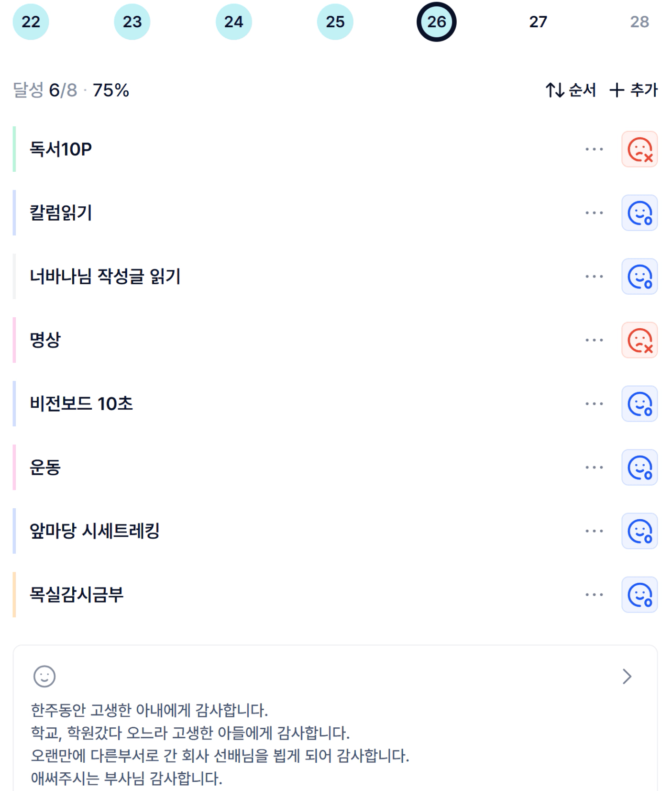Click the 비전보드 10초 smiley status icon
672x791 pixels.
(639, 404)
